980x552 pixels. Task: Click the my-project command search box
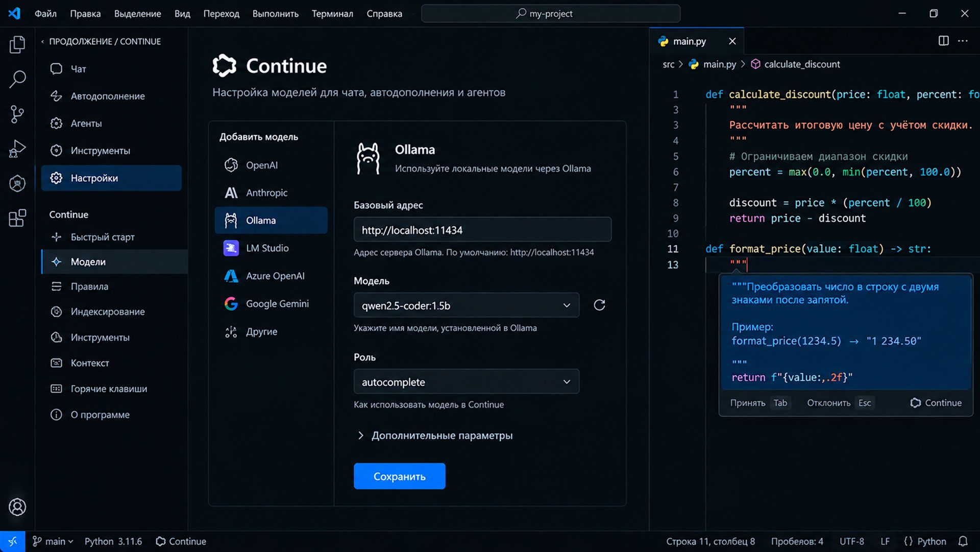point(551,14)
